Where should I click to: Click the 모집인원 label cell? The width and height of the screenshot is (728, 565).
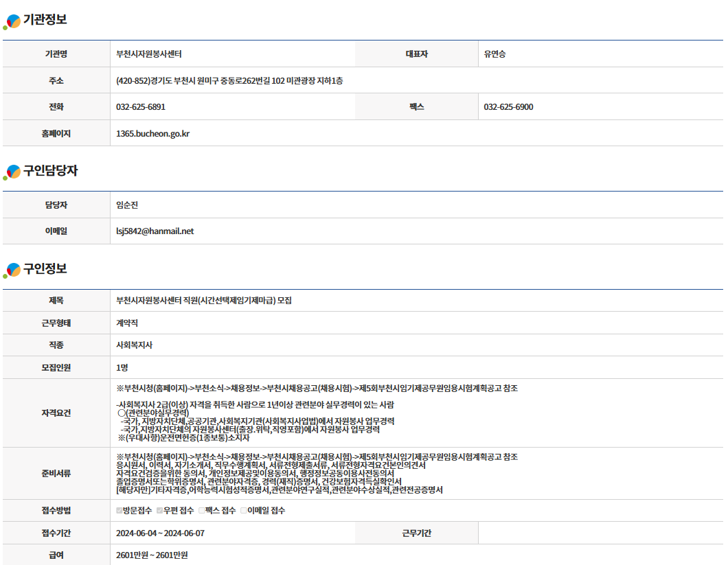pos(56,367)
